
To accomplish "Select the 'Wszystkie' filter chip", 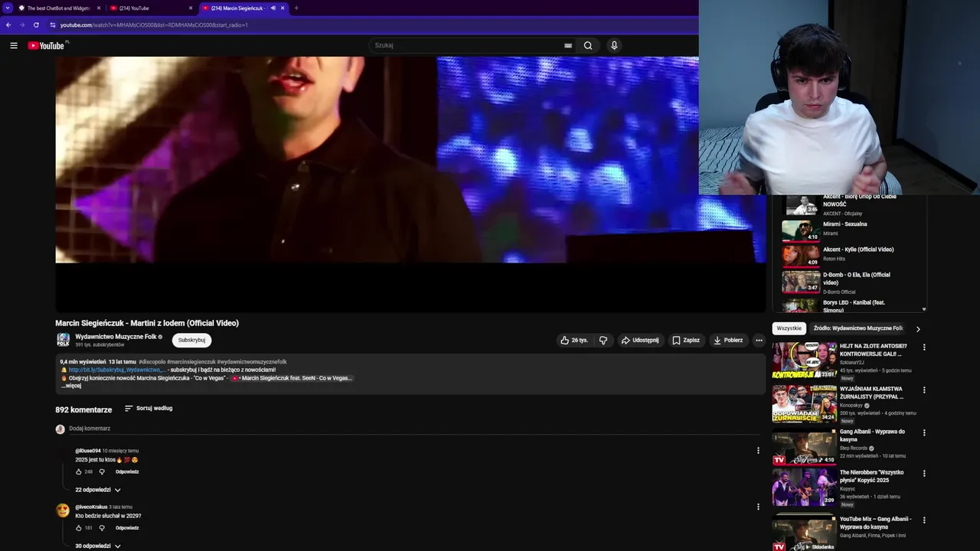I will 789,328.
